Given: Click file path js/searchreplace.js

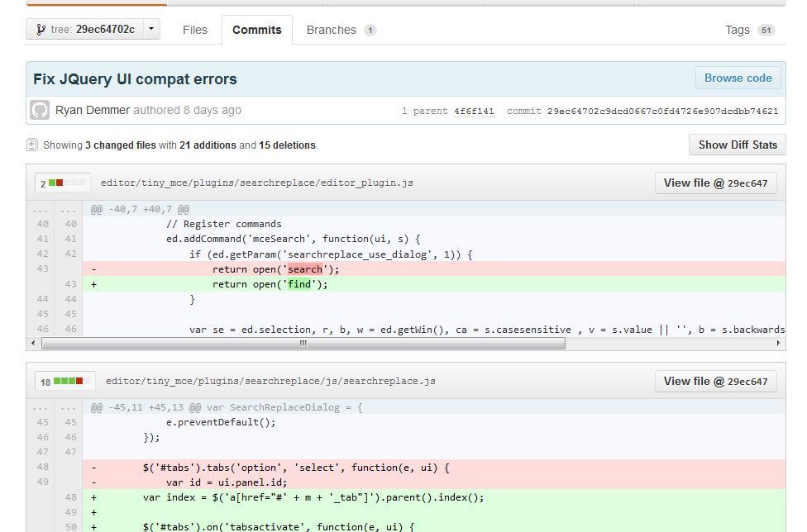Looking at the screenshot, I should pyautogui.click(x=270, y=381).
